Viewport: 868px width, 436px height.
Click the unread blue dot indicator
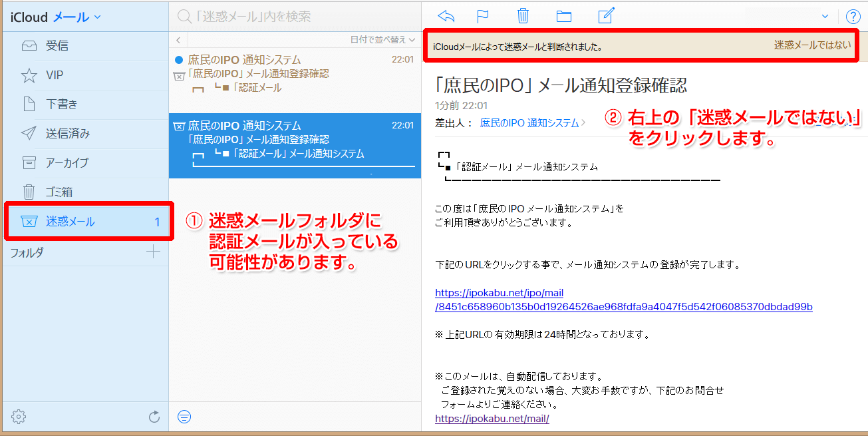pyautogui.click(x=178, y=60)
